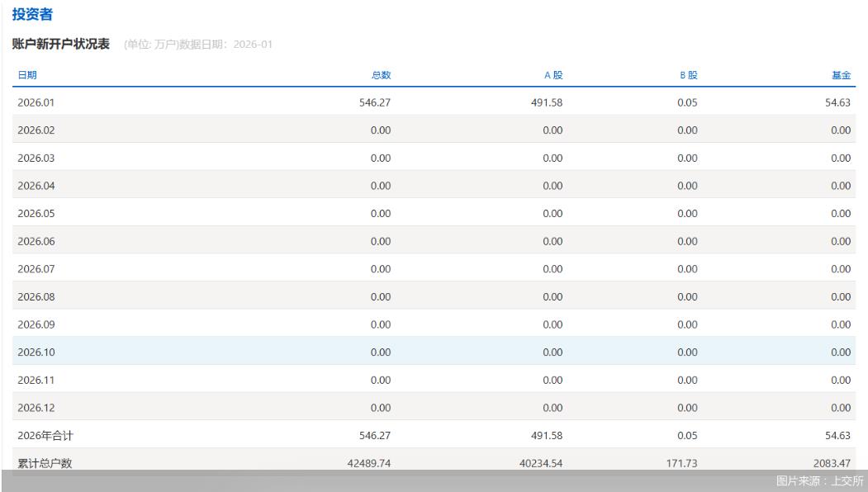Image resolution: width=868 pixels, height=492 pixels.
Task: Select the 2026.06 row date
Action: 36,241
